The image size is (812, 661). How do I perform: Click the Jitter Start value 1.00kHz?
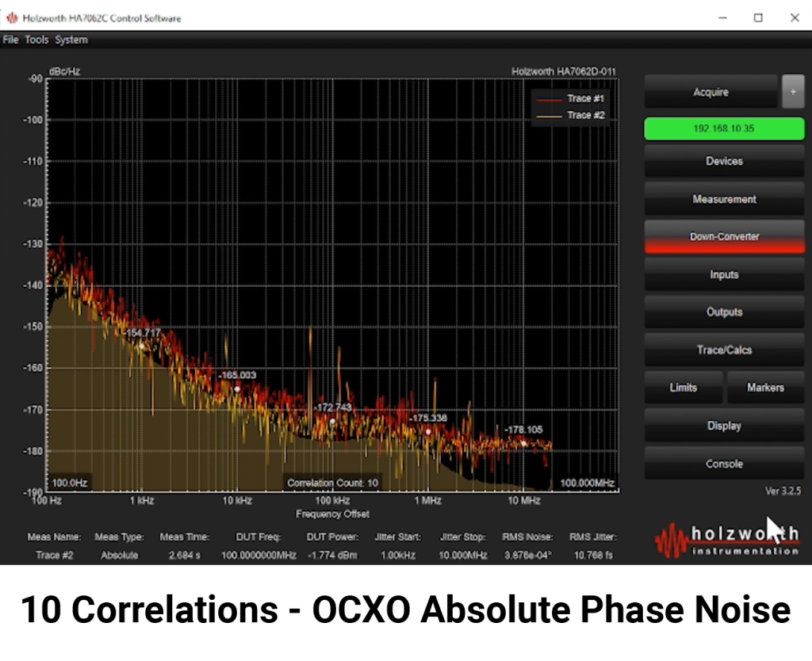[398, 556]
